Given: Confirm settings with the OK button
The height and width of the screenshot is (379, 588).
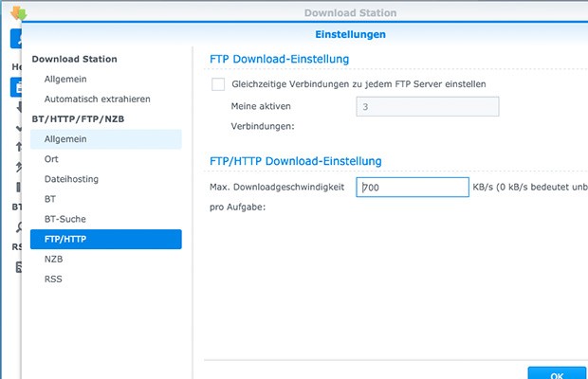Looking at the screenshot, I should (x=557, y=373).
